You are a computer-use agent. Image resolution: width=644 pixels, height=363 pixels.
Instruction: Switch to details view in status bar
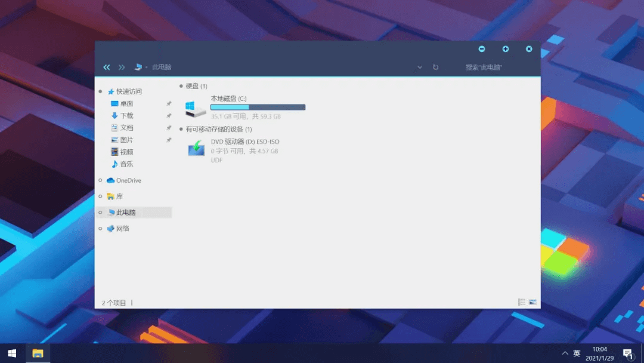521,302
